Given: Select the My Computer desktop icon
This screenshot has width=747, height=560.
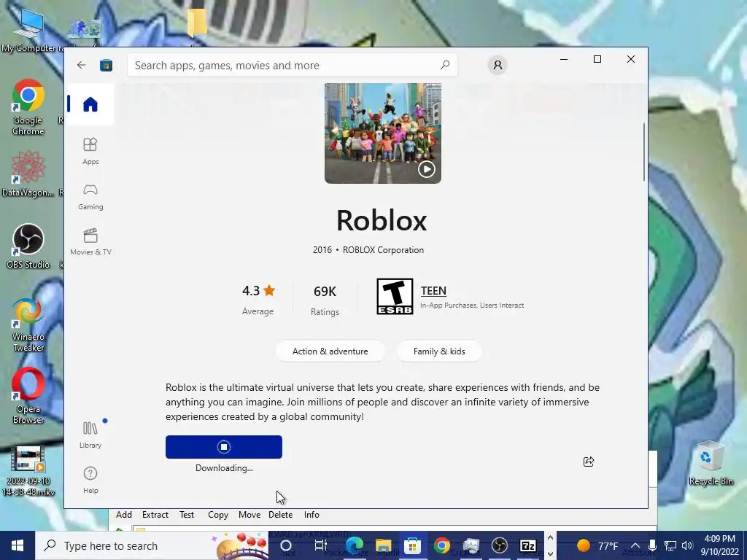Looking at the screenshot, I should 28,31.
